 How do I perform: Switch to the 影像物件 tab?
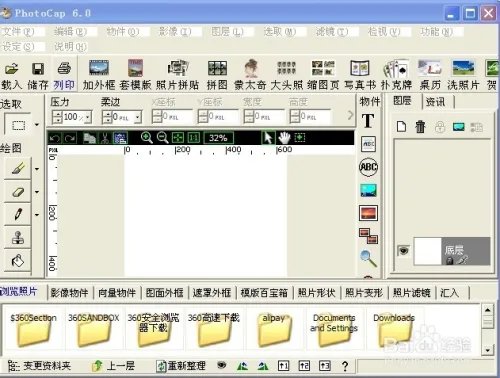tap(69, 293)
